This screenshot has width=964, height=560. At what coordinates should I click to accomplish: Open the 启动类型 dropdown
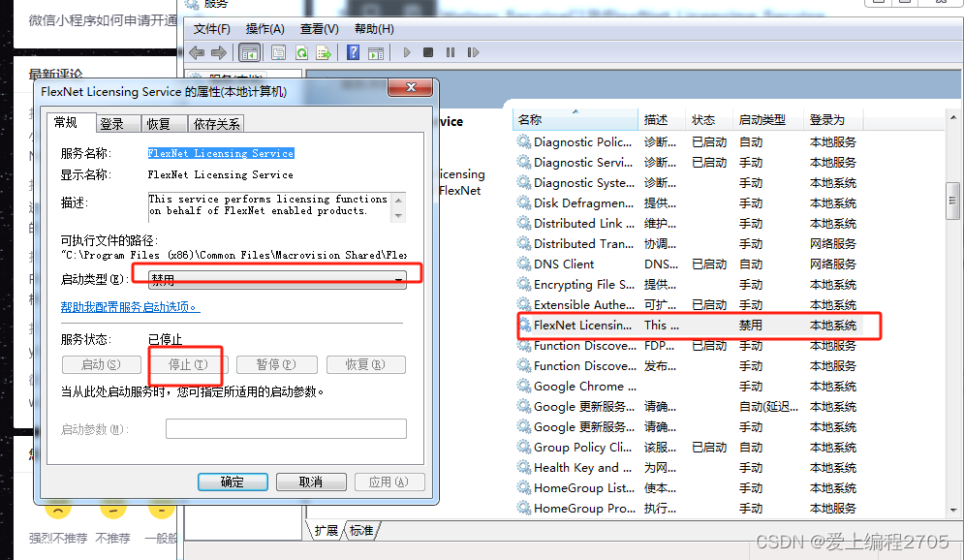coord(277,280)
